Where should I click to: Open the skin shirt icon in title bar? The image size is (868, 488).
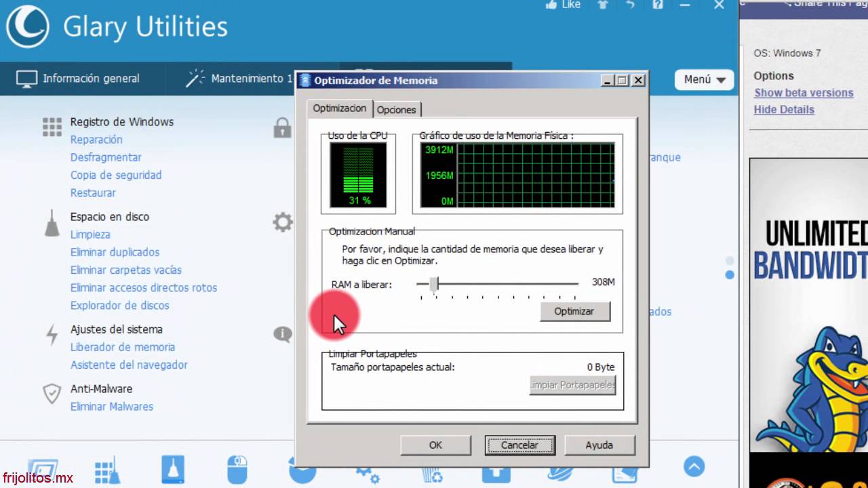pyautogui.click(x=603, y=4)
